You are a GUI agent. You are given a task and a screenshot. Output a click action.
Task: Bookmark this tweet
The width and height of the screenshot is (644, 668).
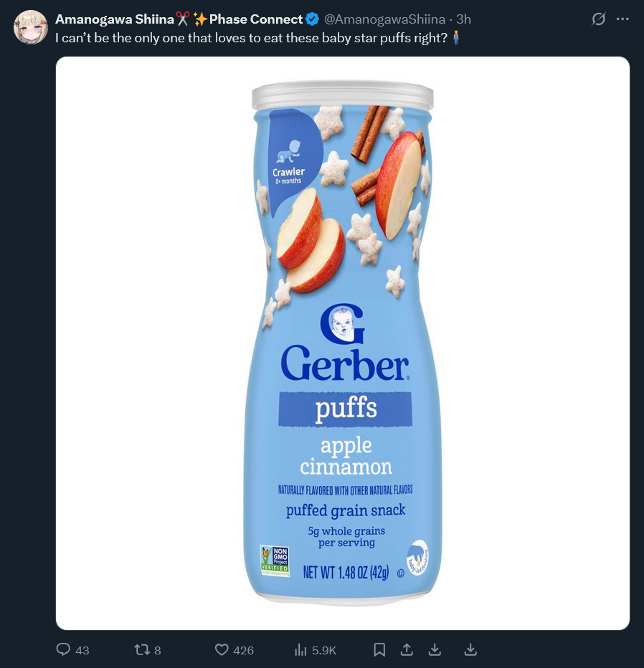coord(379,649)
